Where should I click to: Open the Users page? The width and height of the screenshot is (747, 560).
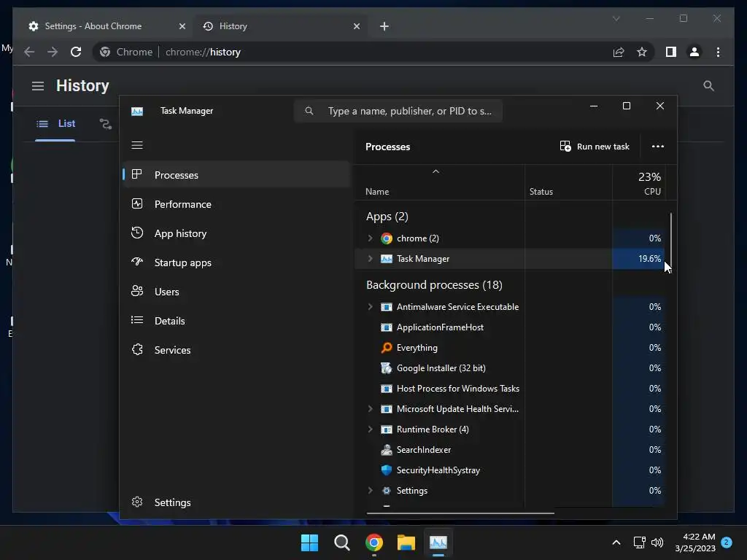[237, 292]
